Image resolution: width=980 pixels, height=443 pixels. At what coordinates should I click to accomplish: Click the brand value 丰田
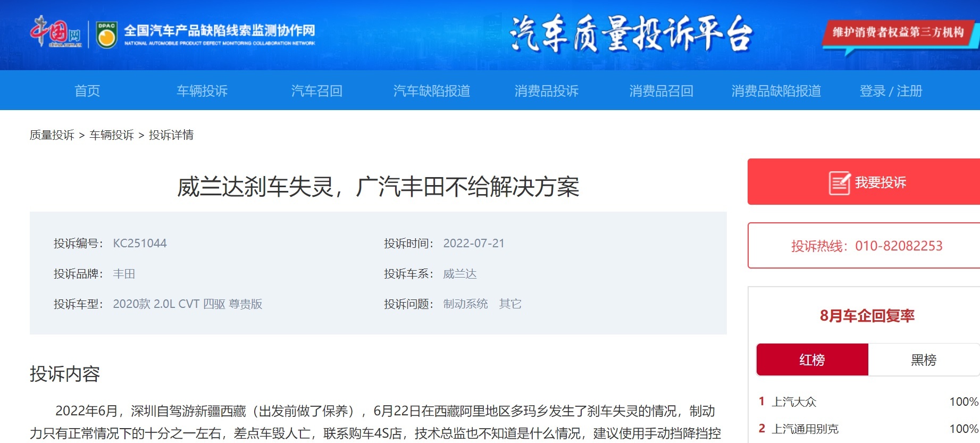(x=124, y=274)
